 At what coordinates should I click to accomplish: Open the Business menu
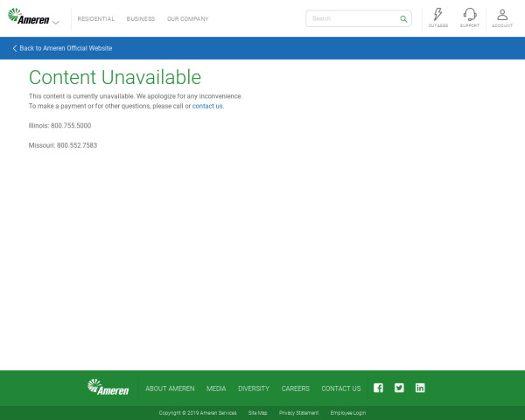pyautogui.click(x=140, y=18)
